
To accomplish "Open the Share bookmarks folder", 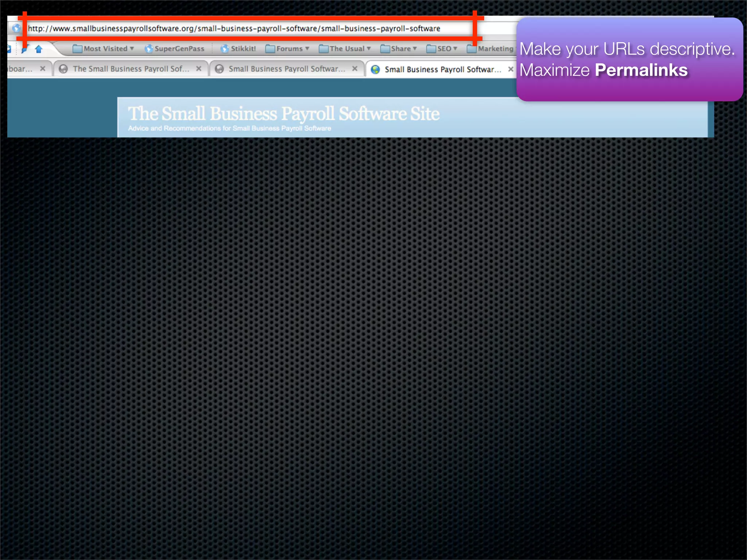I will click(399, 48).
